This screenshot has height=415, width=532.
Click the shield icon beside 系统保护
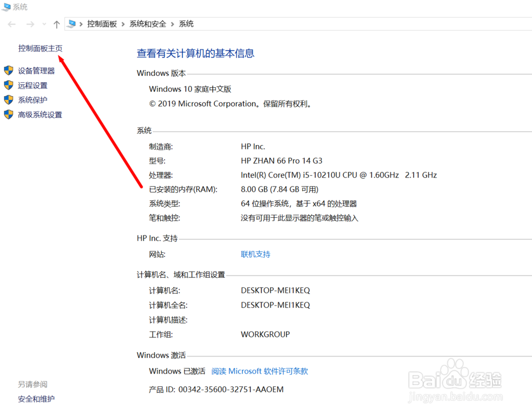pos(9,99)
